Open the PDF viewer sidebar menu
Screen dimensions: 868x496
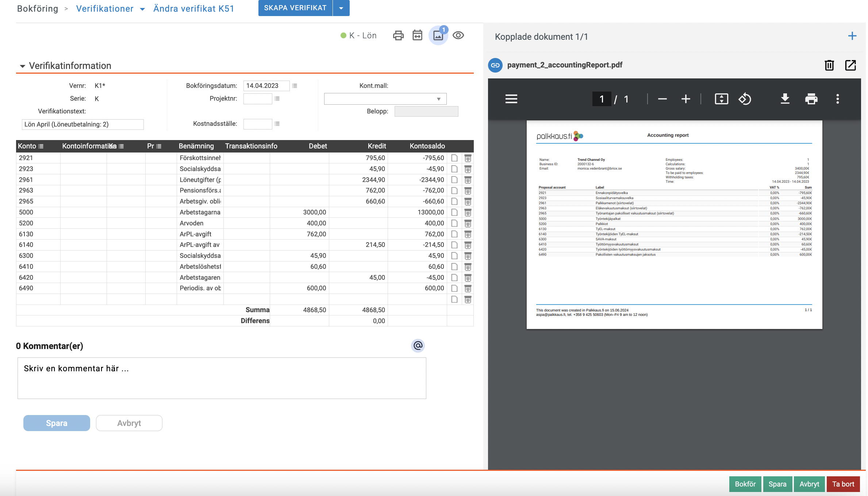click(511, 99)
